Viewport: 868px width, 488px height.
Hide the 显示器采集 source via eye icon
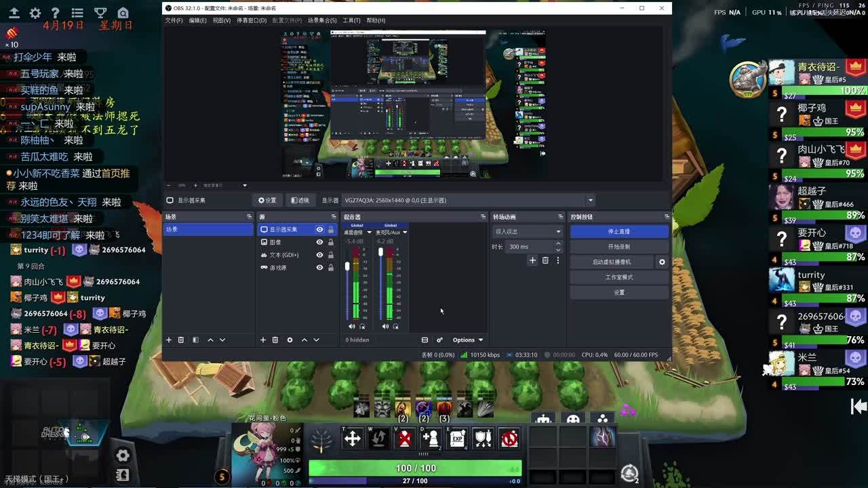(319, 229)
